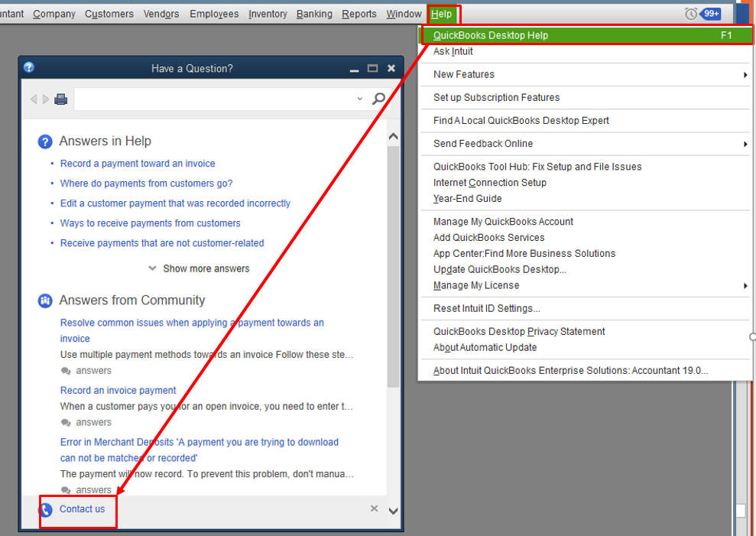Open the Help menu
756x536 pixels.
(x=441, y=14)
